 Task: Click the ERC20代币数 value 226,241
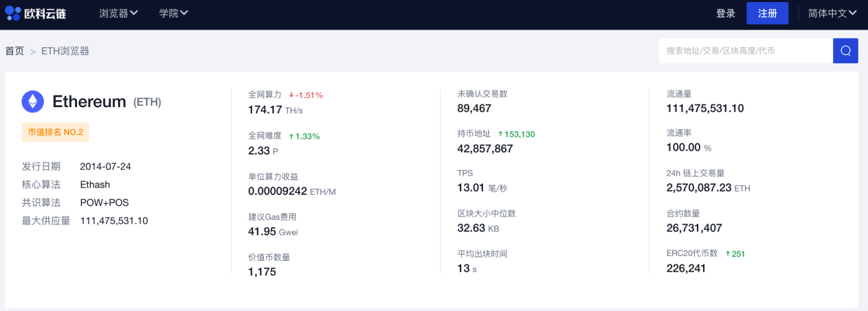pos(687,268)
